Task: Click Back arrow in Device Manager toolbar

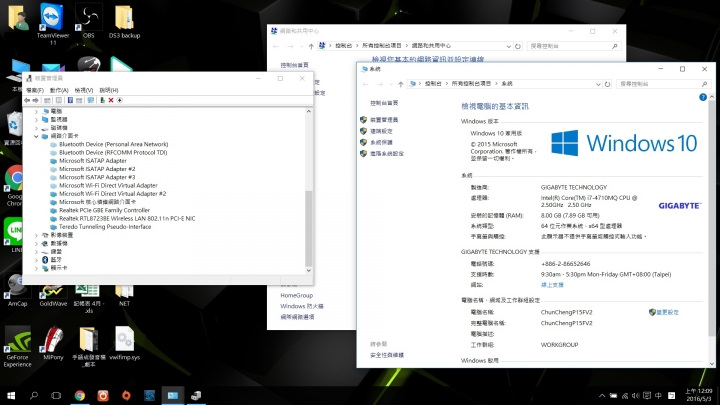Action: [x=27, y=100]
